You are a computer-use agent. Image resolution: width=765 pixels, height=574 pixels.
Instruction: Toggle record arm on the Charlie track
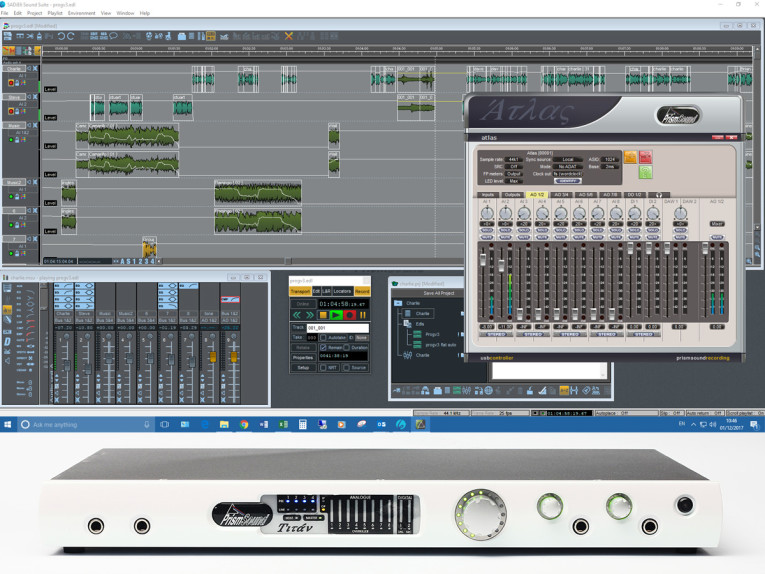(11, 83)
